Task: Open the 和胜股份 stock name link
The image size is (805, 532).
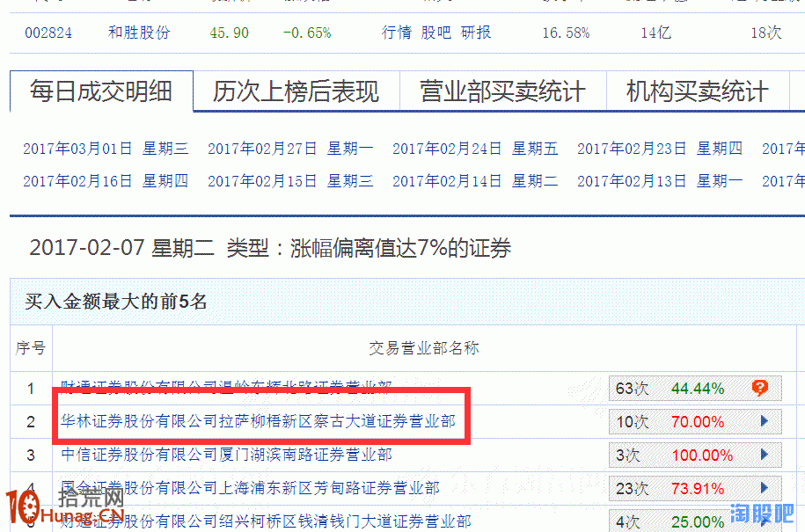Action: coord(139,33)
